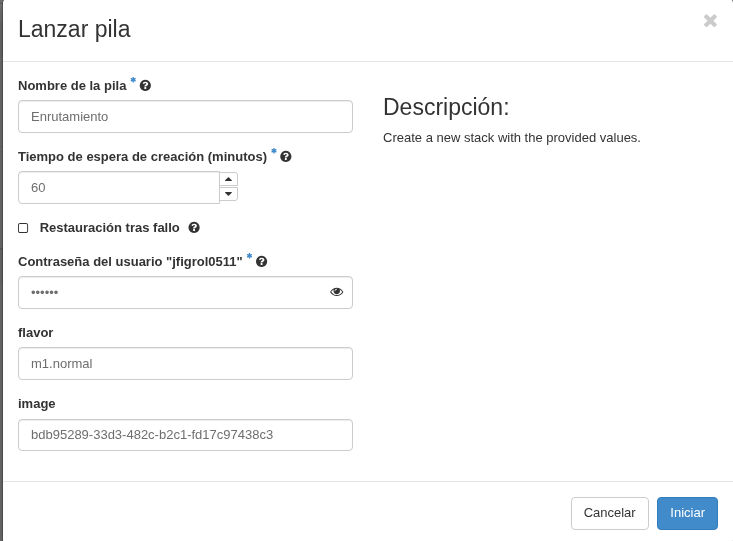
Task: Click help icon beside Tiempo de espera de creación
Action: (x=286, y=157)
